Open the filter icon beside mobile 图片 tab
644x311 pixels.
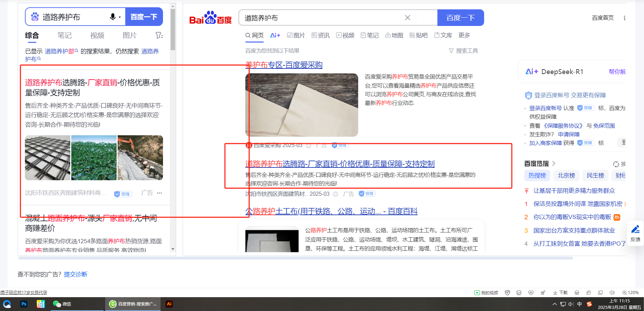pyautogui.click(x=159, y=35)
